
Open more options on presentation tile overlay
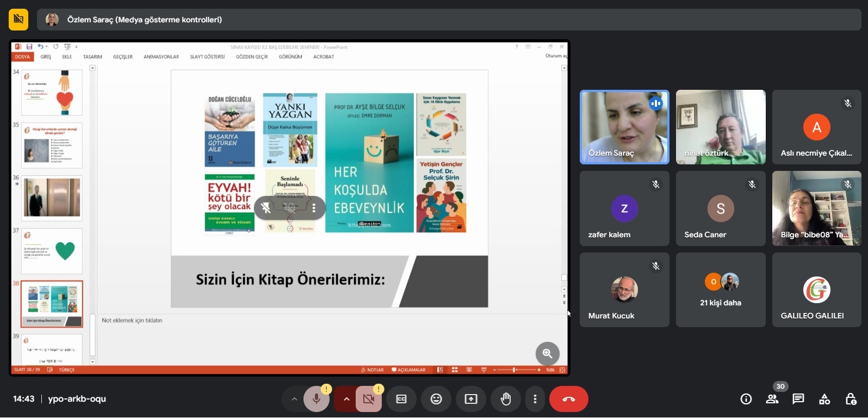314,208
